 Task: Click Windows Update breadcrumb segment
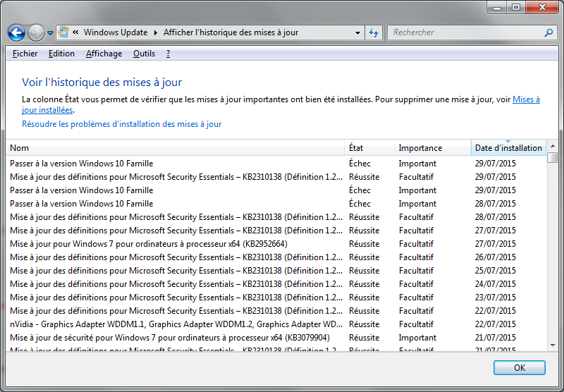116,32
